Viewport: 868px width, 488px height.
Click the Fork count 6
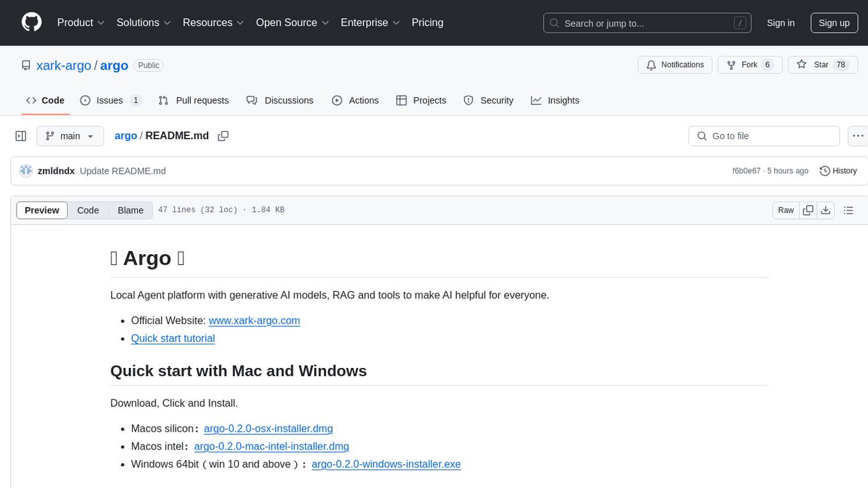(x=768, y=65)
